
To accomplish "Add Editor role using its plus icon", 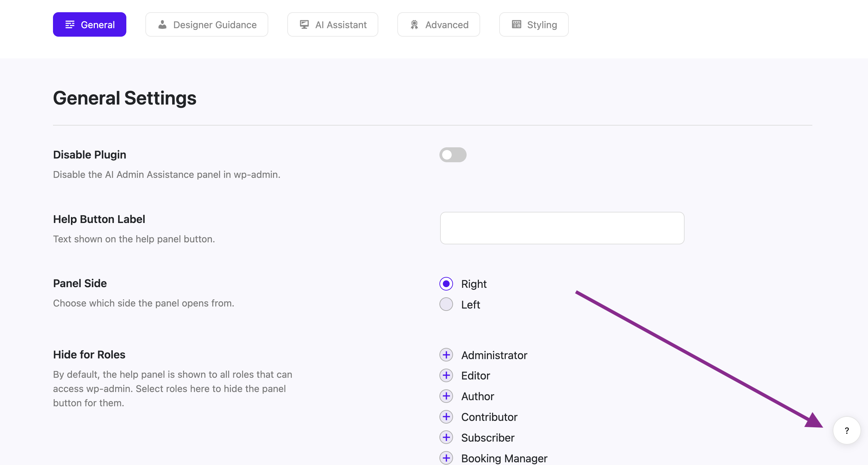I will (446, 375).
